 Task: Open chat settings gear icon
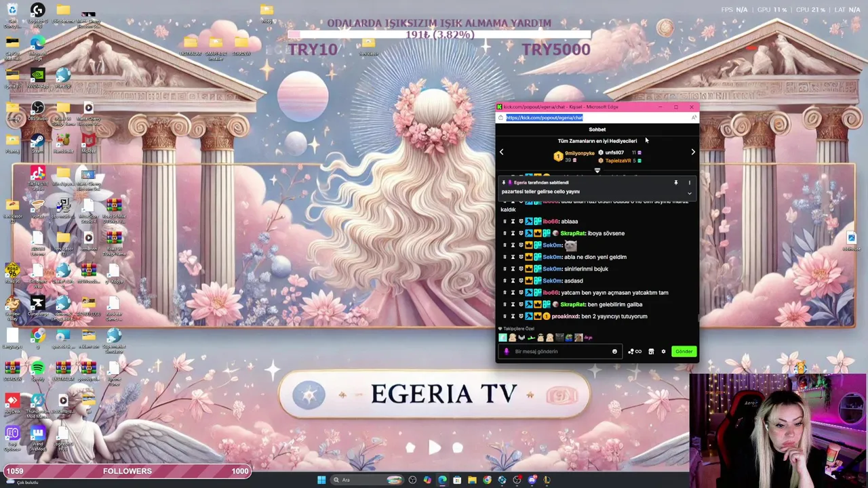(663, 351)
